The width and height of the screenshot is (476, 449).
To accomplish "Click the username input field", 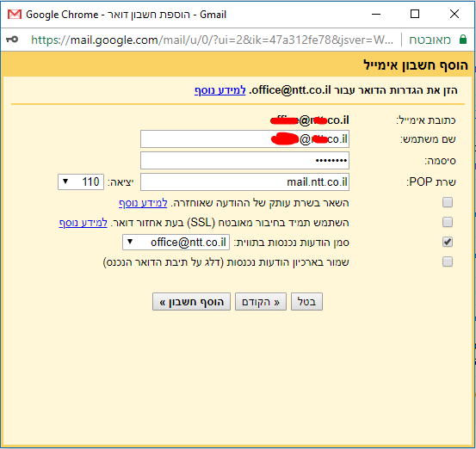I will click(244, 139).
